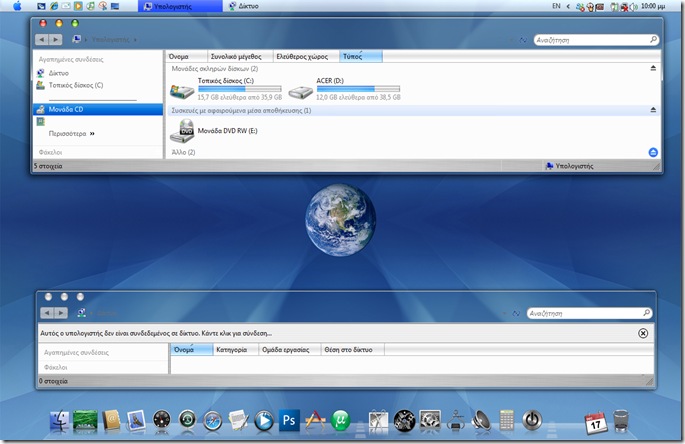Click the ACER D: drive capacity bar

358,89
